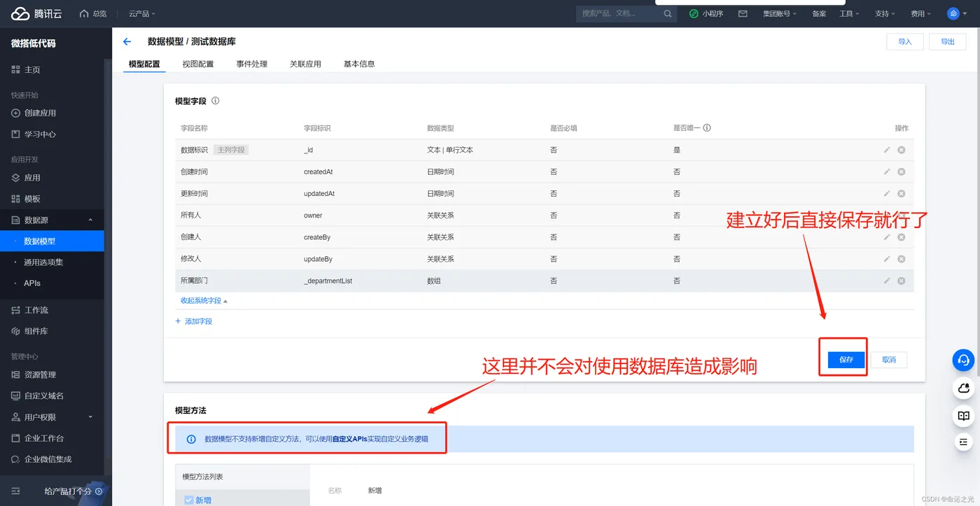980x506 pixels.
Task: Click info icon next to 模型字段
Action: tap(216, 101)
